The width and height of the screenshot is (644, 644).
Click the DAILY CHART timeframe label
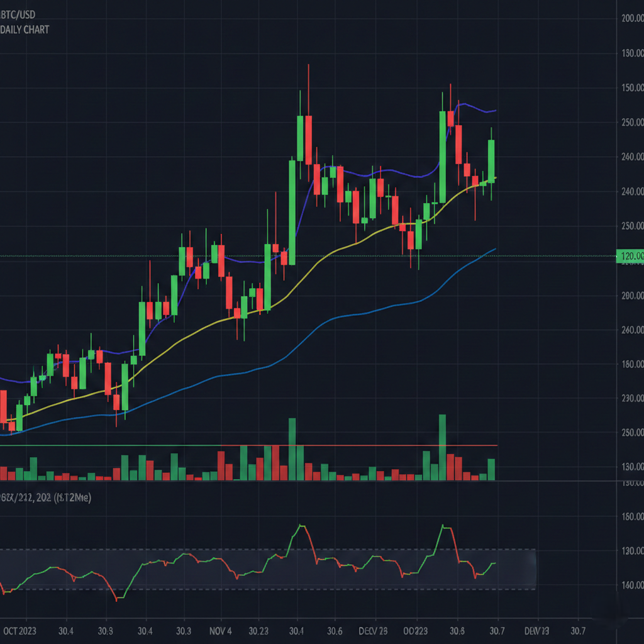25,30
